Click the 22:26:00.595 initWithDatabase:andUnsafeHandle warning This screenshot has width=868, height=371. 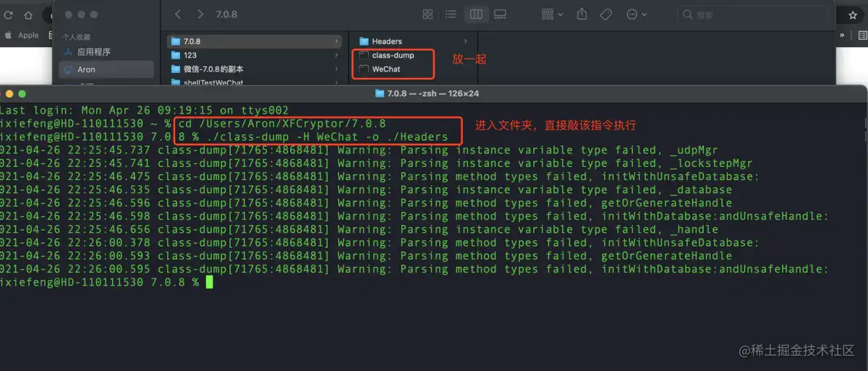414,269
